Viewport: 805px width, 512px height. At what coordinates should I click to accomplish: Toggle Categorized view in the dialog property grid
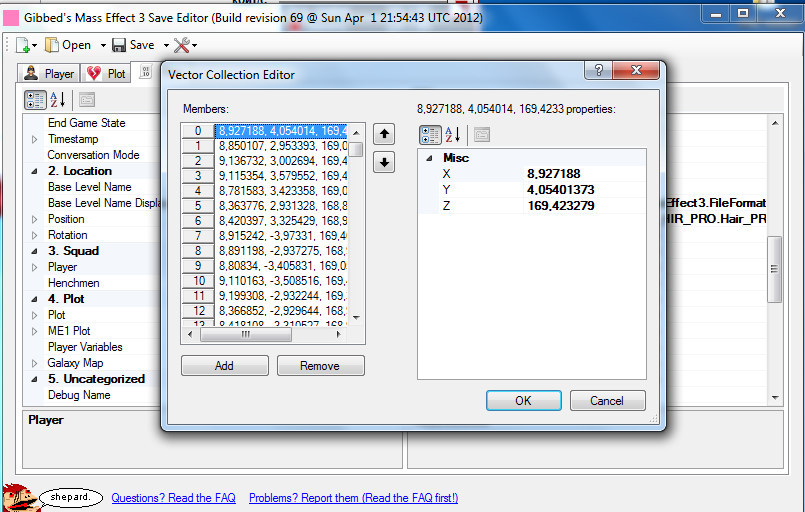point(430,135)
